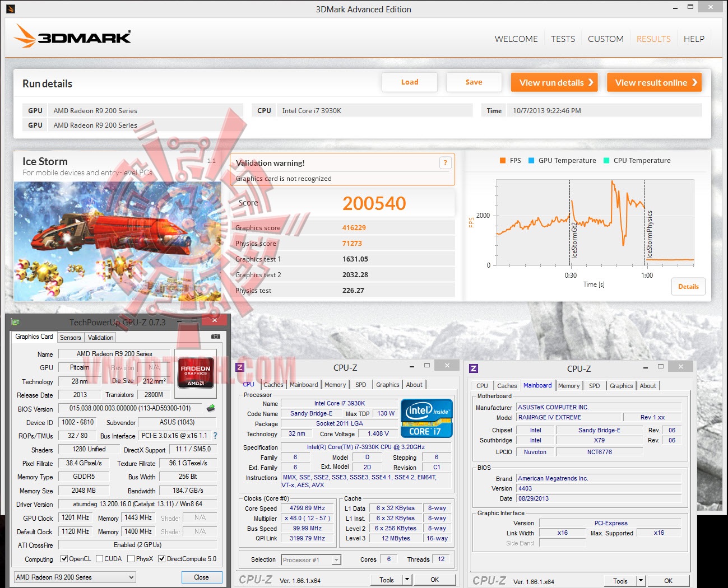Open About tab in CPU-Z CPU window
This screenshot has height=588, width=728.
point(415,385)
